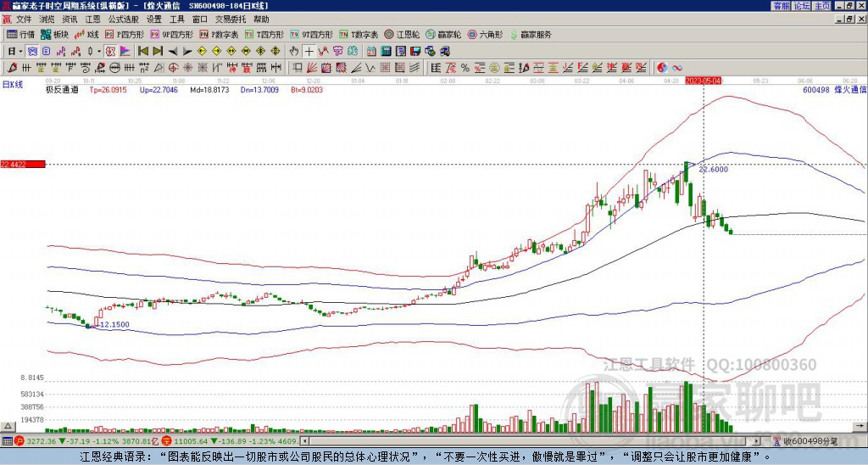Open the 设置 menu
The image size is (868, 465).
point(154,20)
